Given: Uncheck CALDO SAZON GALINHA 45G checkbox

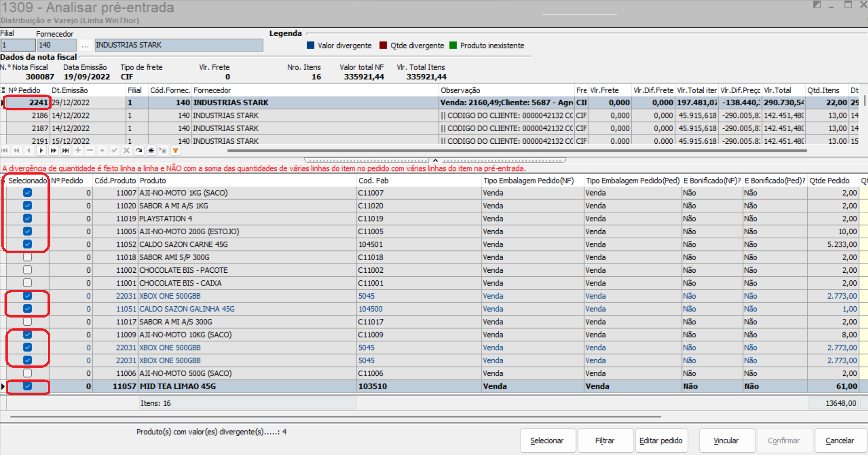Looking at the screenshot, I should pos(28,308).
